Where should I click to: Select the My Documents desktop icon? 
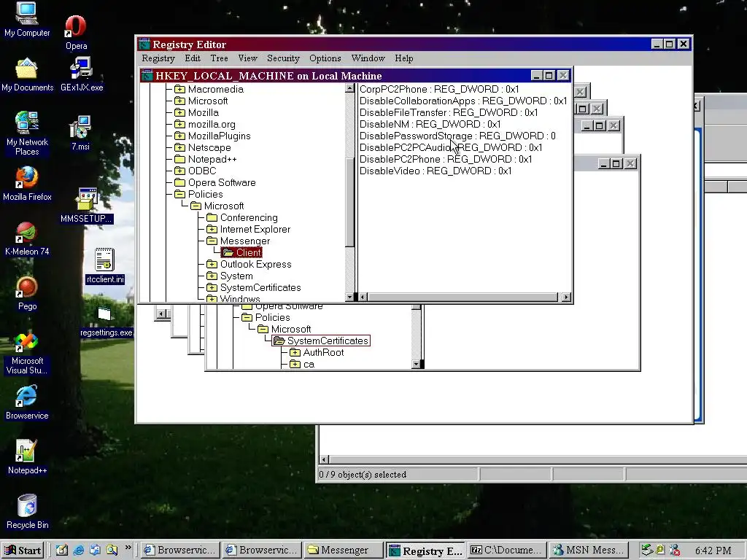tap(27, 74)
